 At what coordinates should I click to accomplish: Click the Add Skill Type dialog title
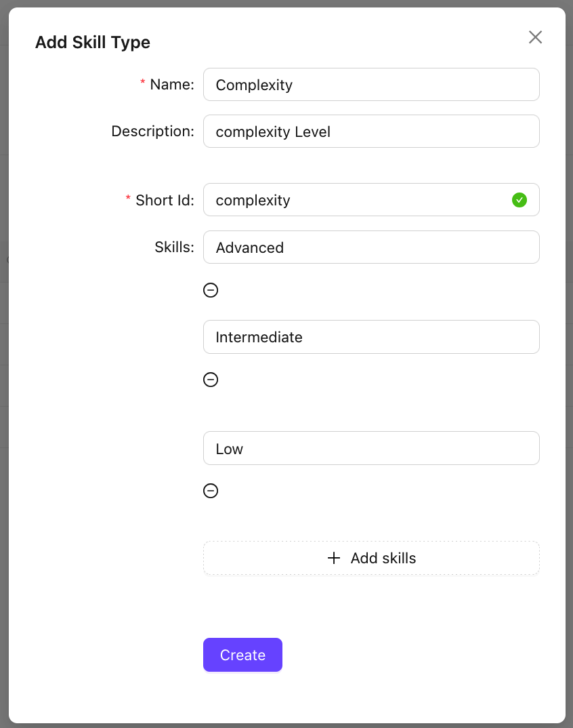93,42
